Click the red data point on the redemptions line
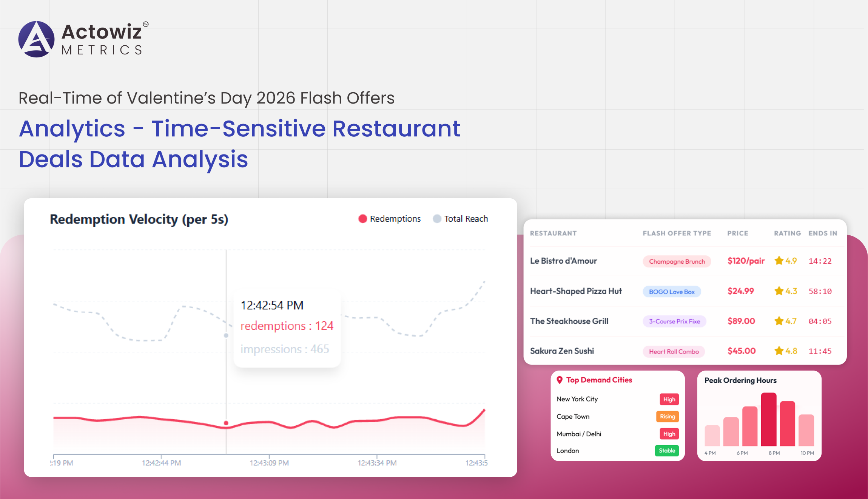 [x=226, y=423]
